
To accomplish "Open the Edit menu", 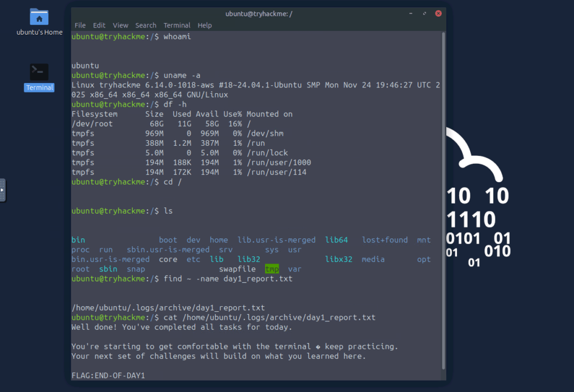I will [99, 25].
